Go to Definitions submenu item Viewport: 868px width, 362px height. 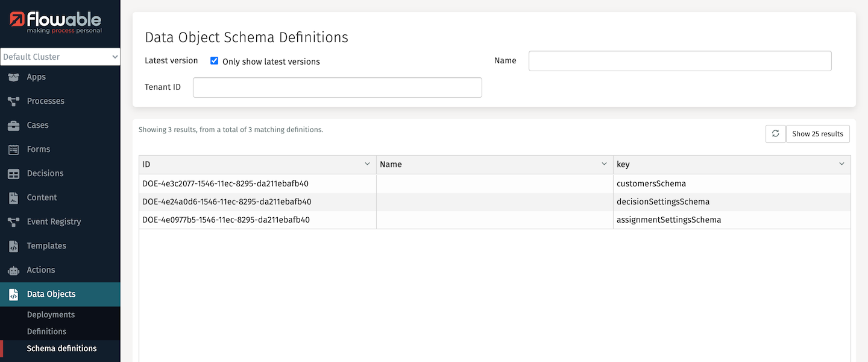click(46, 332)
